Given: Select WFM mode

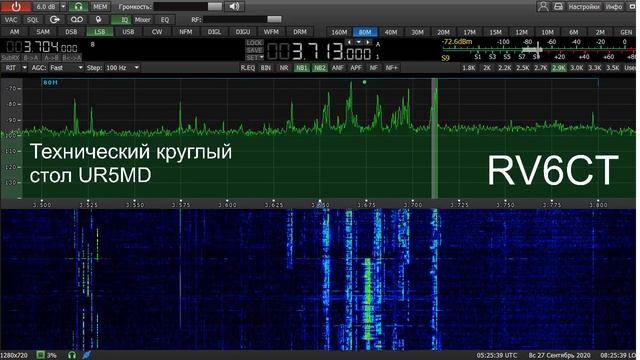Looking at the screenshot, I should coord(271,32).
